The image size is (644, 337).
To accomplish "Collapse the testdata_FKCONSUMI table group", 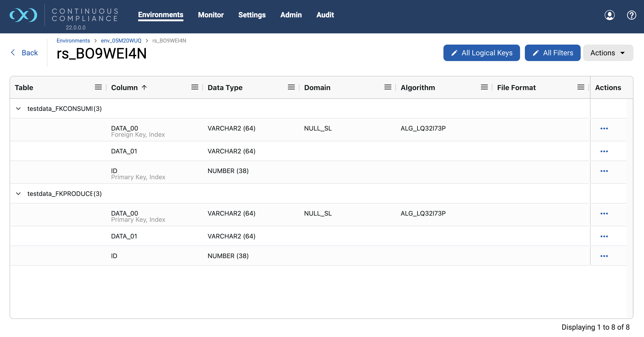I will (x=18, y=109).
